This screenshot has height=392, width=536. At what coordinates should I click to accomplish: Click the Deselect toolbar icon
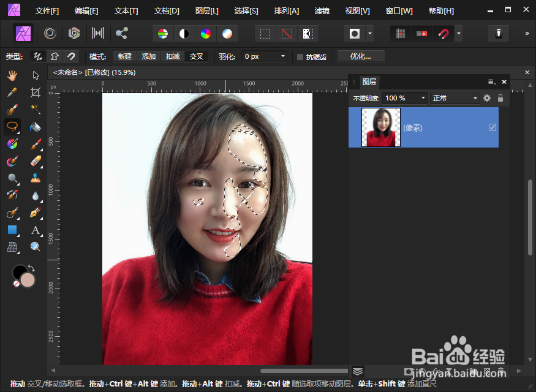pos(287,34)
